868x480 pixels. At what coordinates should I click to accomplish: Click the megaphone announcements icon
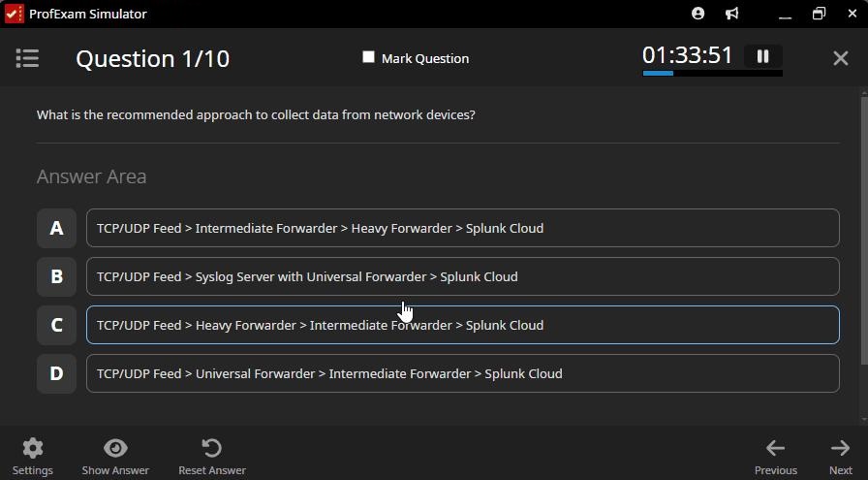click(731, 14)
